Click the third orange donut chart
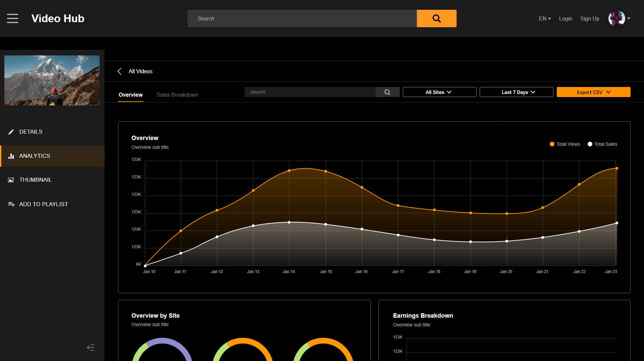This screenshot has width=644, height=361. click(x=323, y=350)
